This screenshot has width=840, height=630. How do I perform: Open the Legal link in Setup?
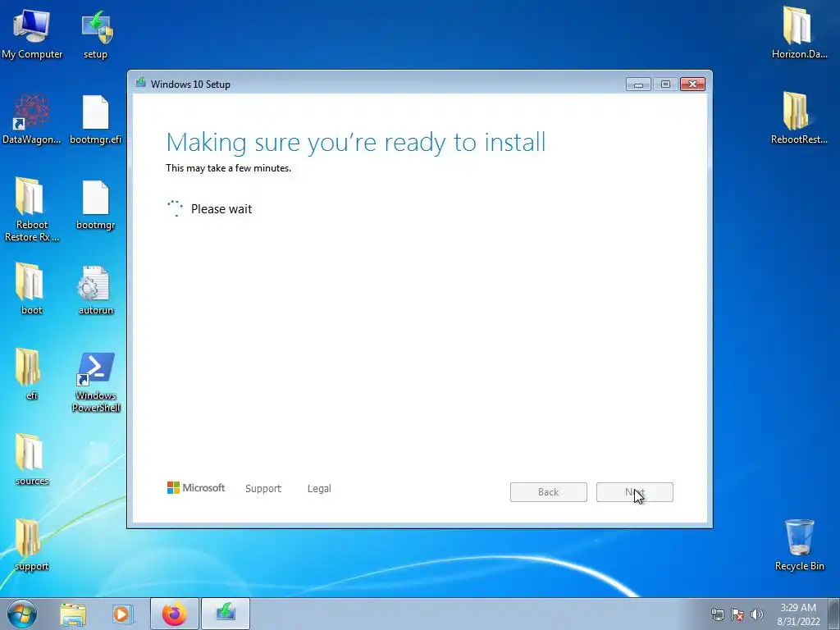click(x=319, y=489)
